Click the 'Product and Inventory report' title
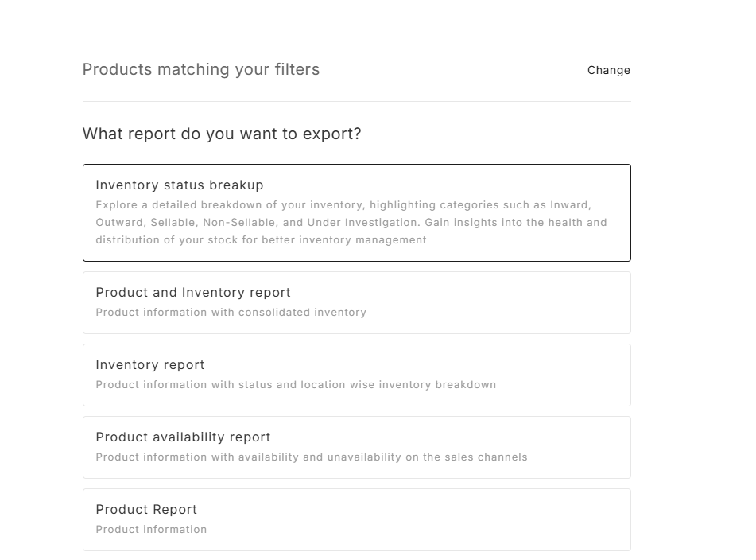 click(193, 292)
